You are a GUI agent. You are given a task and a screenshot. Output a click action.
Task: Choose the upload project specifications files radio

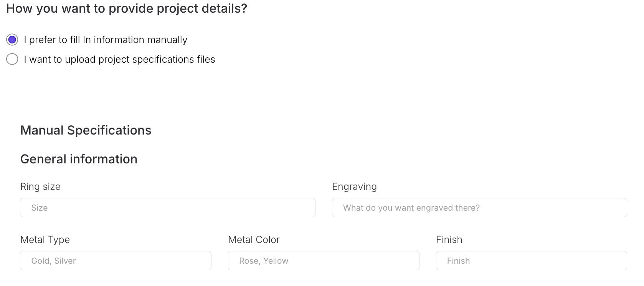pos(12,59)
